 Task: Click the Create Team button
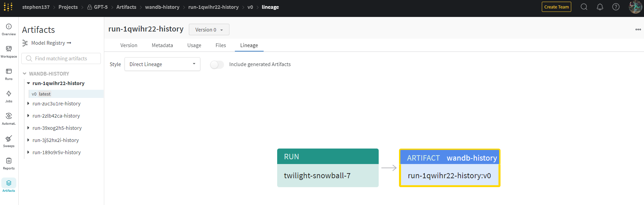point(556,7)
